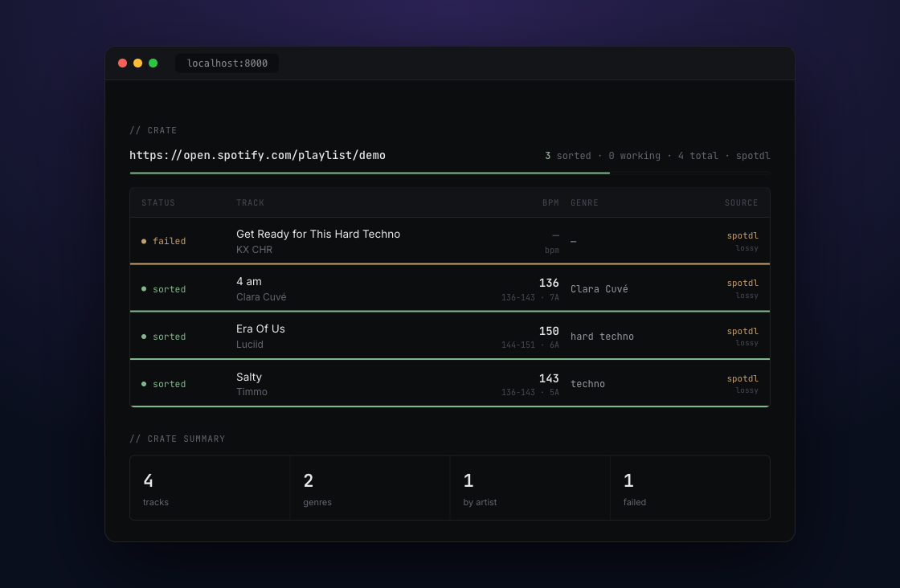
Task: Click the "4 total" count text
Action: click(698, 156)
